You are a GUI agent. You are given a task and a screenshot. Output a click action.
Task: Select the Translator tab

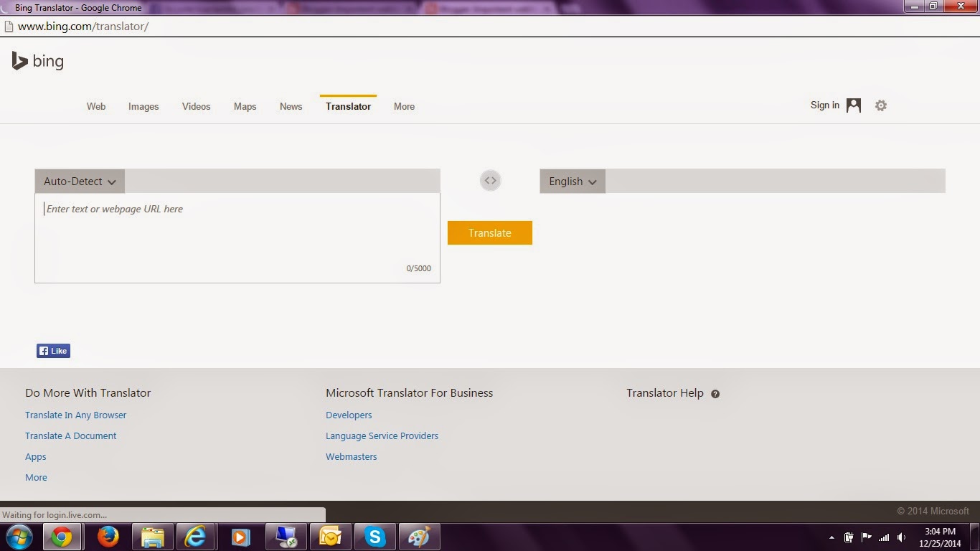(349, 106)
